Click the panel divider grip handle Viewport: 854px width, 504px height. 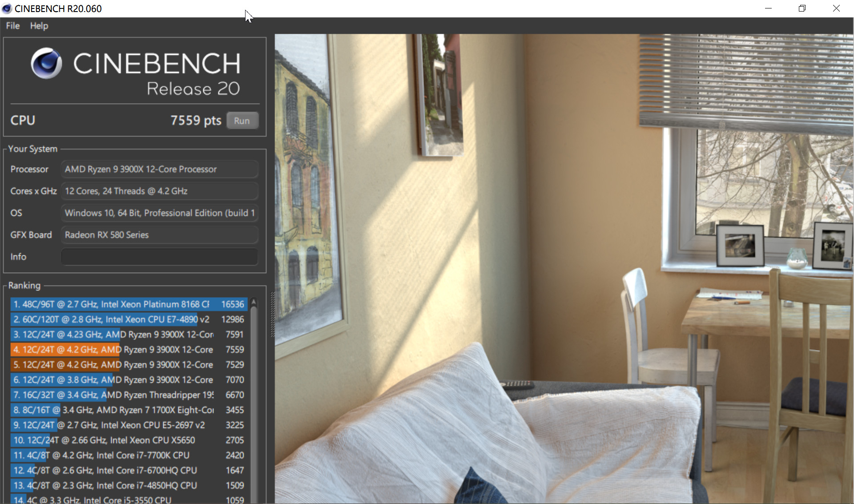[x=272, y=314]
